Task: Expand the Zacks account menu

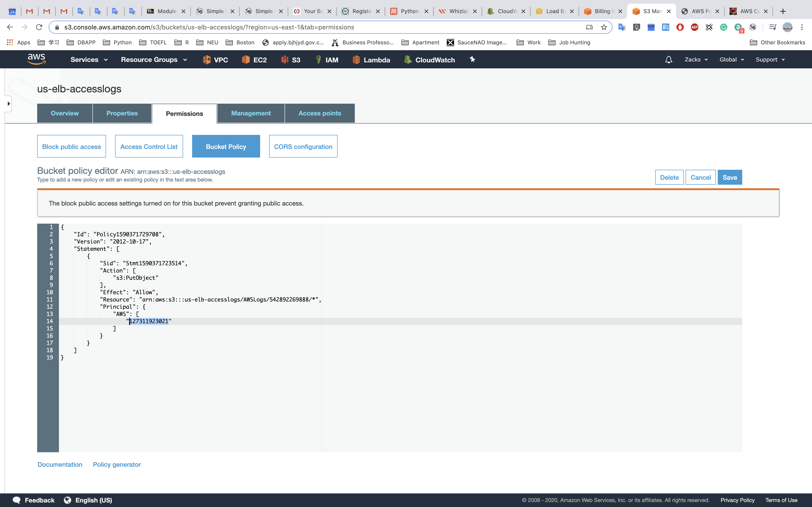Action: (x=696, y=60)
